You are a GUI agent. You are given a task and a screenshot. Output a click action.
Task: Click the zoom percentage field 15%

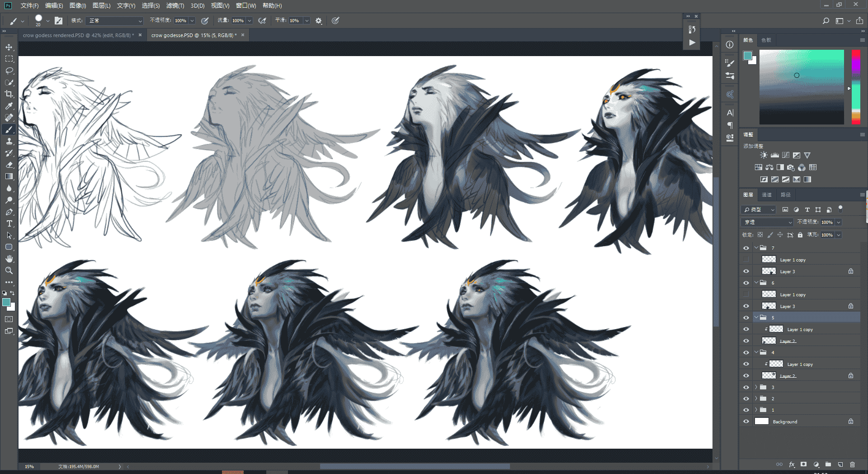click(x=29, y=466)
